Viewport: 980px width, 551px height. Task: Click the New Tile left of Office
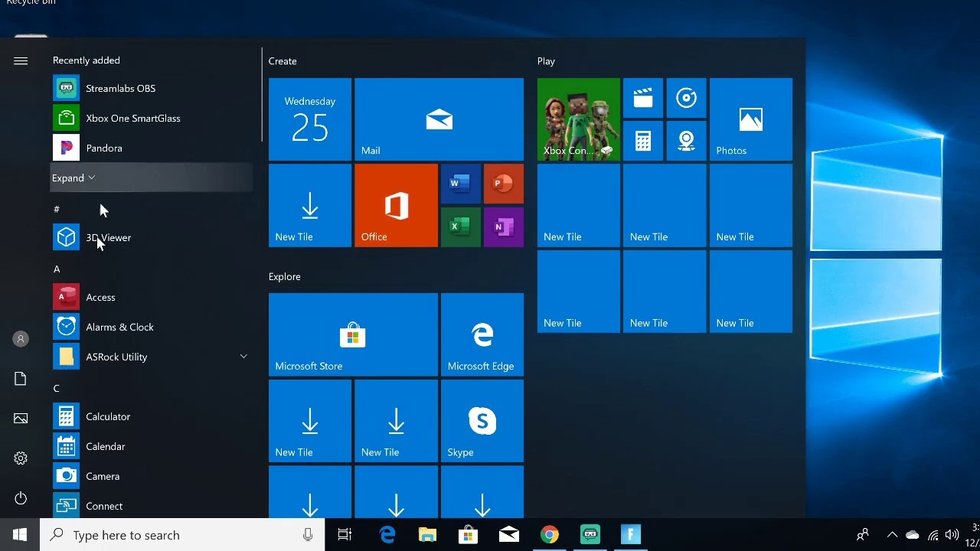[310, 205]
